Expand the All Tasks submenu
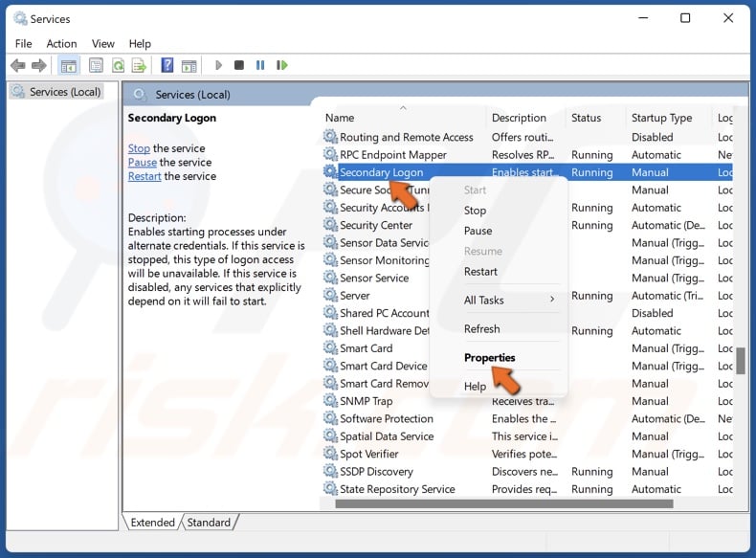This screenshot has width=756, height=558. click(499, 300)
